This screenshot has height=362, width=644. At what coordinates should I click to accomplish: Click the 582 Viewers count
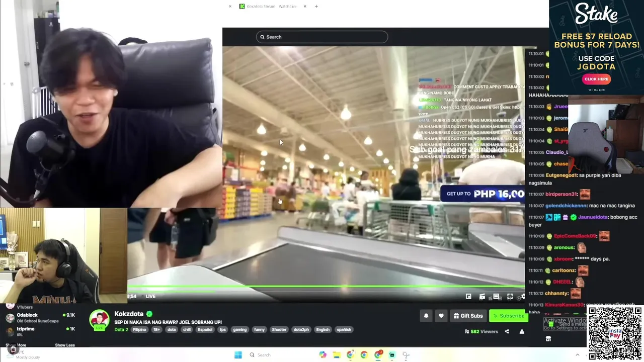click(x=481, y=331)
